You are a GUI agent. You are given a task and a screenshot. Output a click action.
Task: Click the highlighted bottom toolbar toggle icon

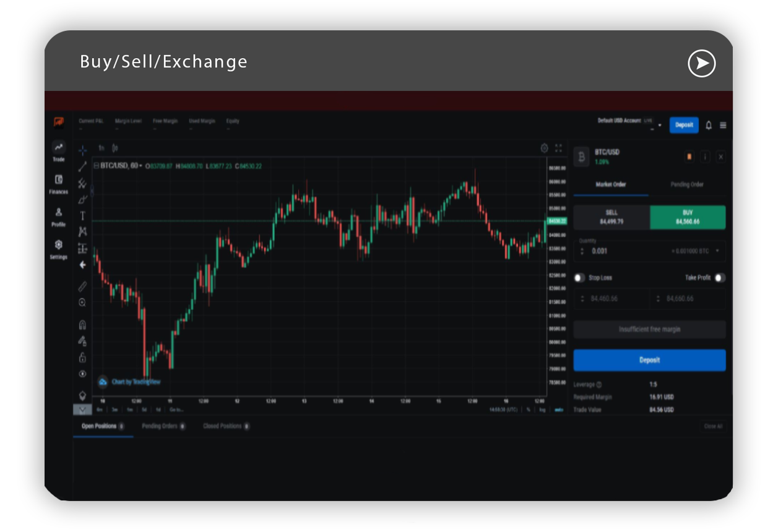pyautogui.click(x=82, y=410)
